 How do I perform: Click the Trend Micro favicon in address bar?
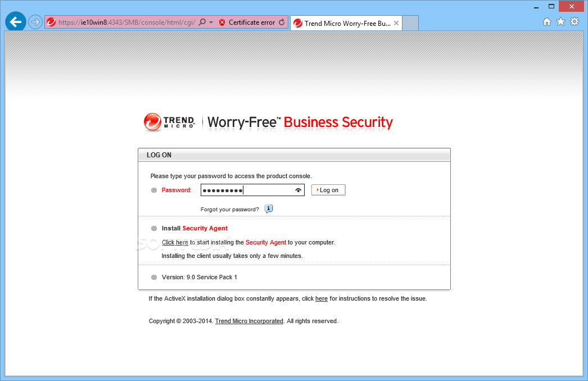(51, 22)
